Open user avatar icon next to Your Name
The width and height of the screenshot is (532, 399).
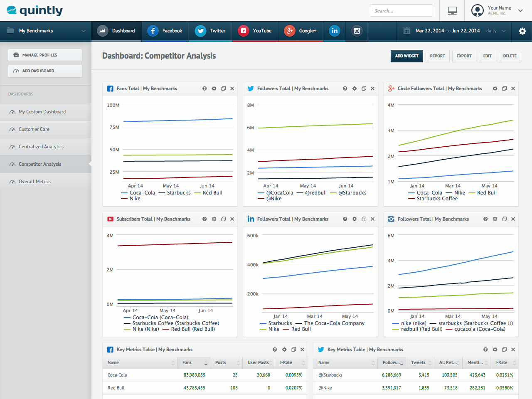click(478, 10)
